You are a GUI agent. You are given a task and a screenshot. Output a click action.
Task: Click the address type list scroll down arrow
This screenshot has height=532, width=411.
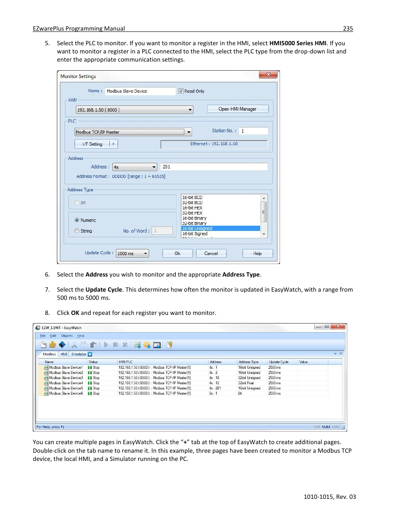pyautogui.click(x=264, y=234)
